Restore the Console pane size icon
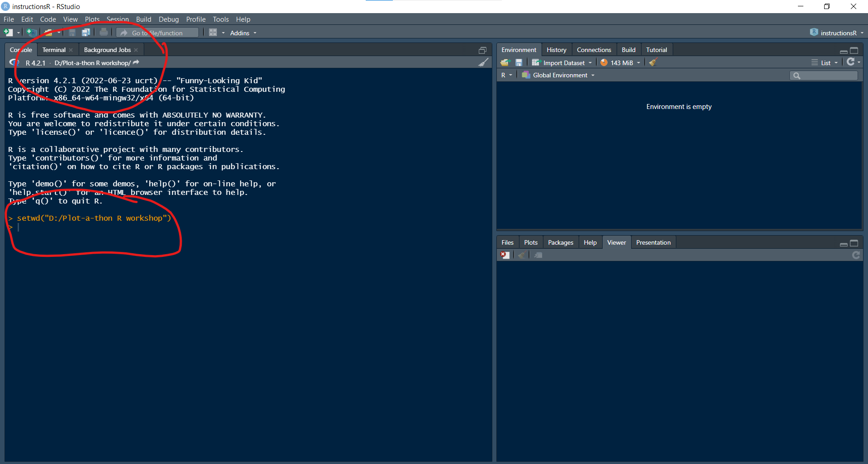Screen dimensions: 868x464 pos(482,50)
